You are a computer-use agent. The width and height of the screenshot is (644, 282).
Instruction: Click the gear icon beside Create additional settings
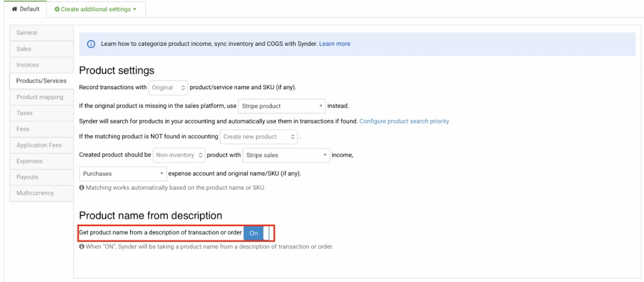click(x=57, y=9)
